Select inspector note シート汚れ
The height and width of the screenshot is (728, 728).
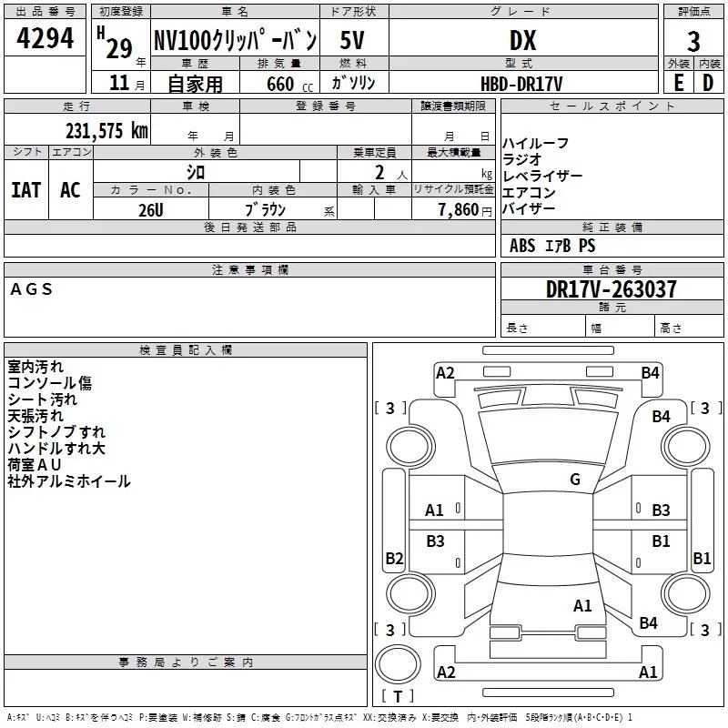[x=42, y=399]
